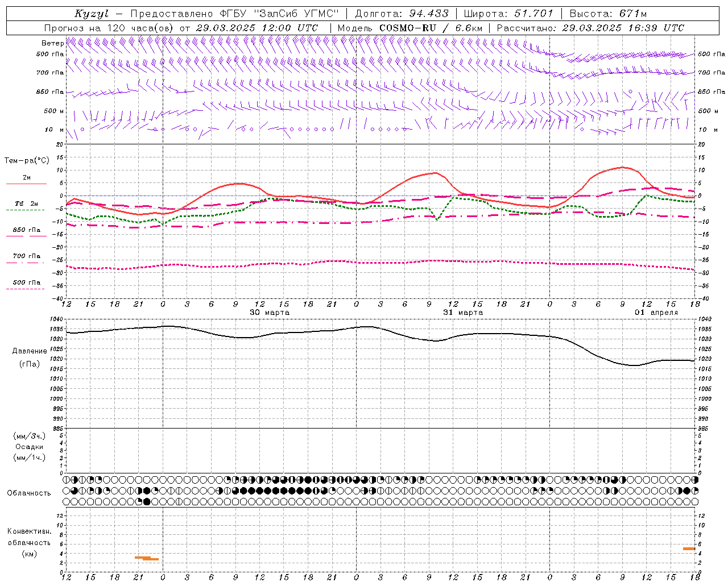
Task: Click the "Осадки" precipitation label
Action: coord(30,447)
